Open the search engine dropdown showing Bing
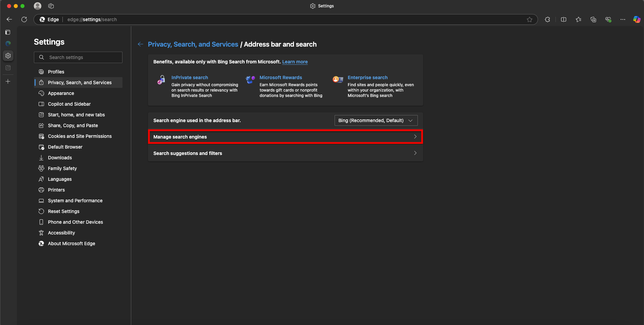 376,120
